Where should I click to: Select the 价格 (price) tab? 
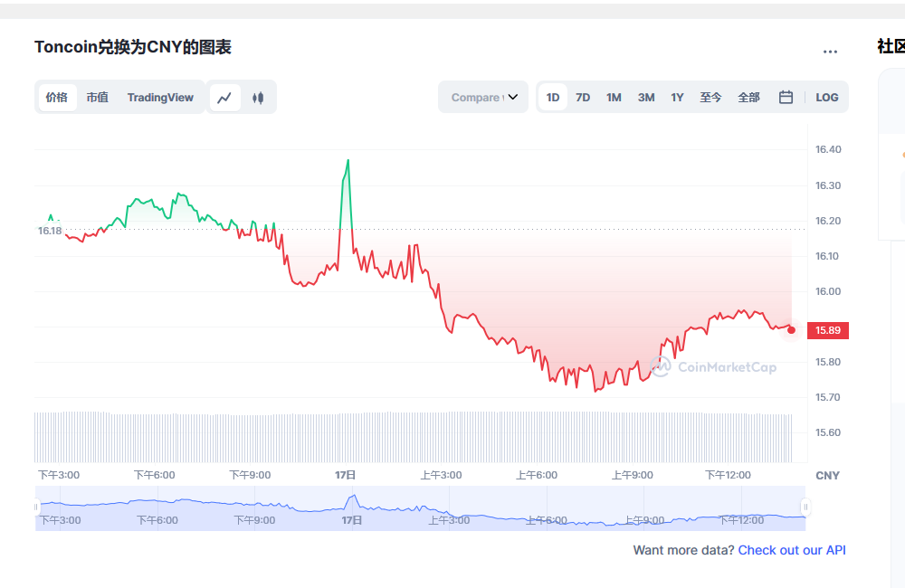pyautogui.click(x=57, y=97)
